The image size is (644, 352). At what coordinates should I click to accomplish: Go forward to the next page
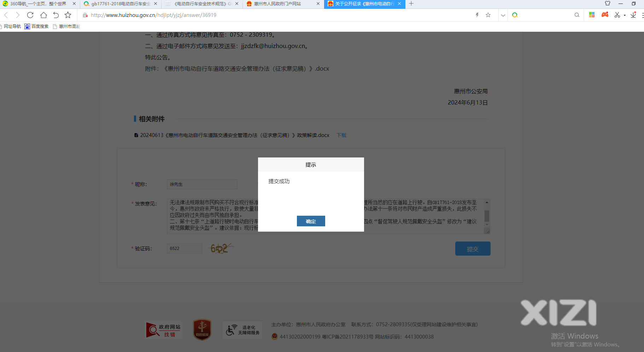18,15
